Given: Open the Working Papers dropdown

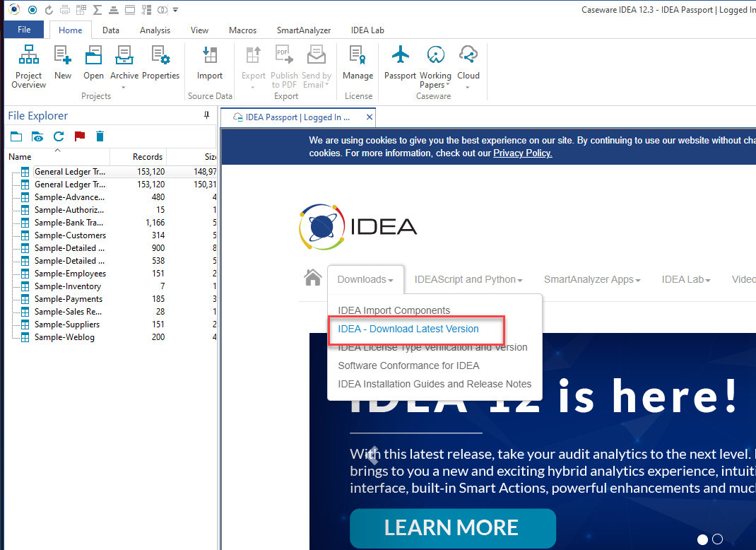Looking at the screenshot, I should tap(448, 85).
